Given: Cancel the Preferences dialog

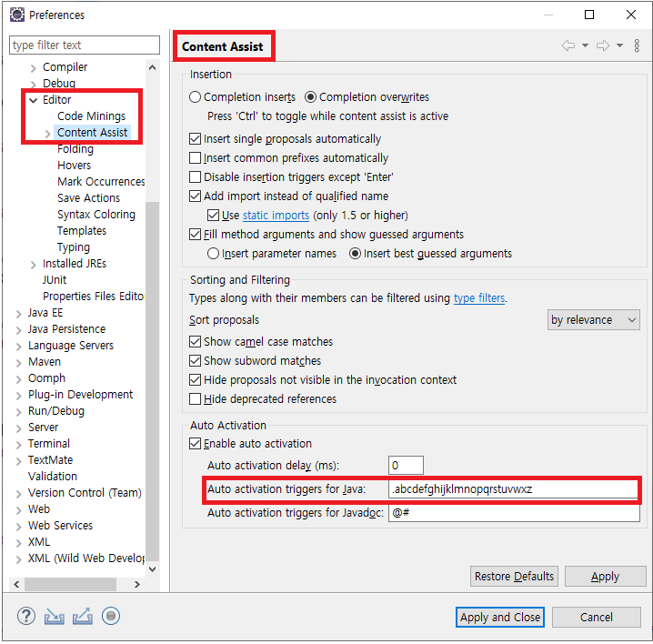Looking at the screenshot, I should tap(596, 617).
